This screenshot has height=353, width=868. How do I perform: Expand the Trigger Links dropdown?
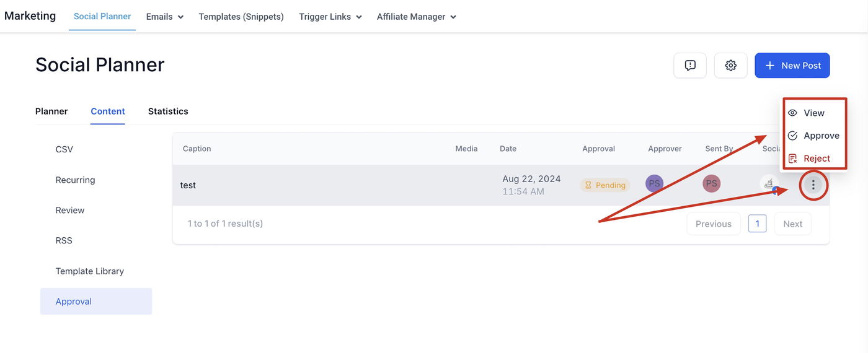330,17
